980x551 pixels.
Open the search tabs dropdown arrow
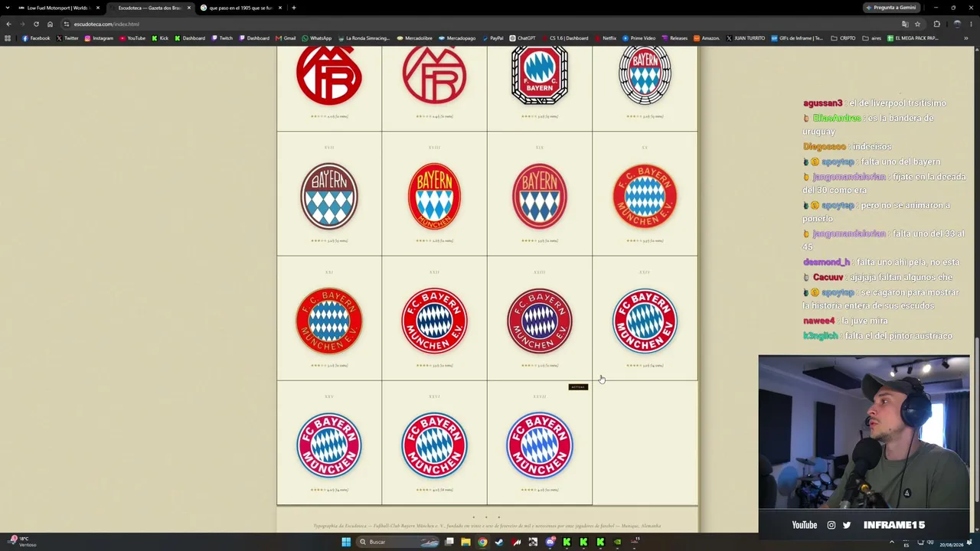click(7, 8)
